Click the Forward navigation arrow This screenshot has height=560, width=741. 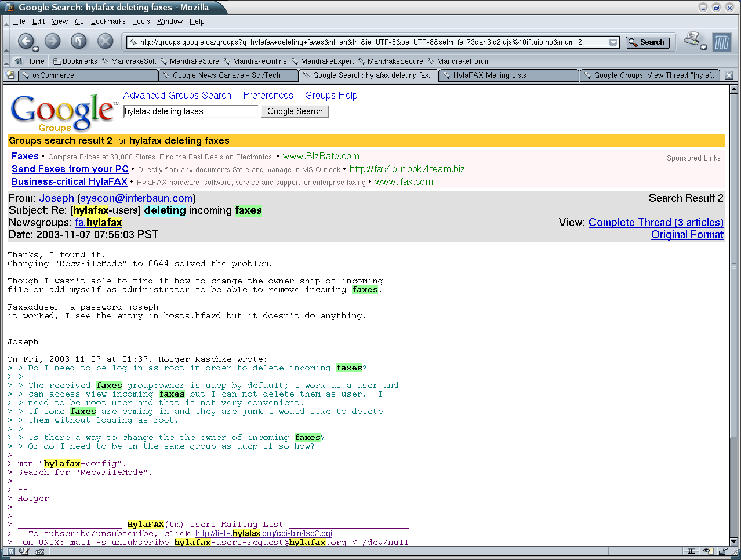pos(53,41)
